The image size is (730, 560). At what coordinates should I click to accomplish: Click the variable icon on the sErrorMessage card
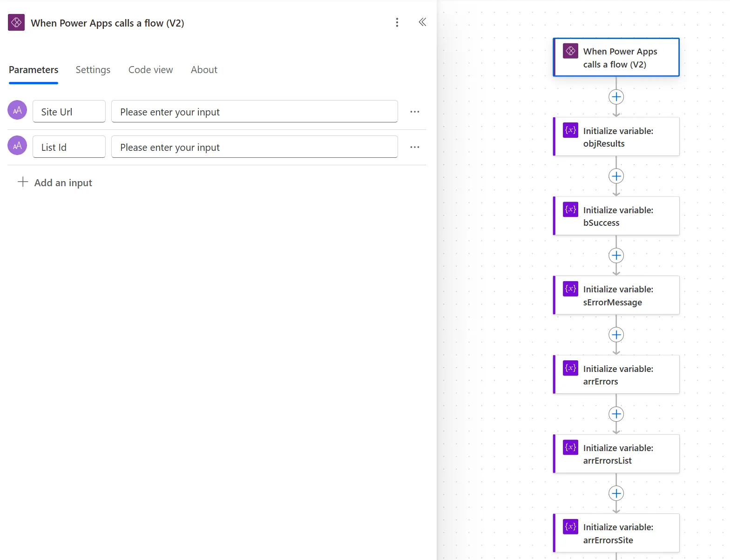click(x=571, y=289)
